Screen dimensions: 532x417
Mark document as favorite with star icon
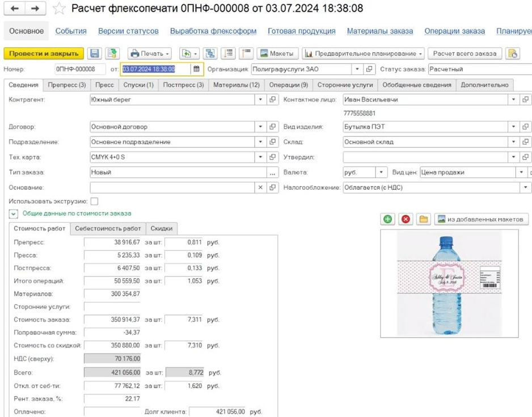[x=59, y=8]
